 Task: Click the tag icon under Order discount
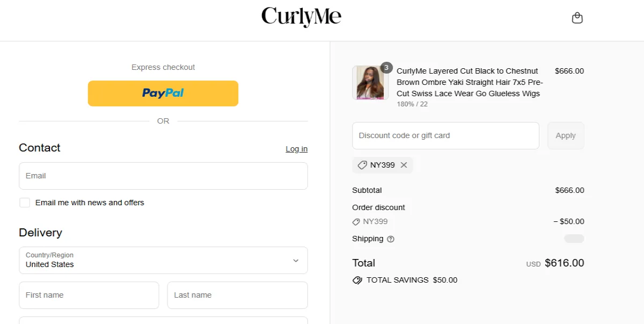tap(357, 221)
